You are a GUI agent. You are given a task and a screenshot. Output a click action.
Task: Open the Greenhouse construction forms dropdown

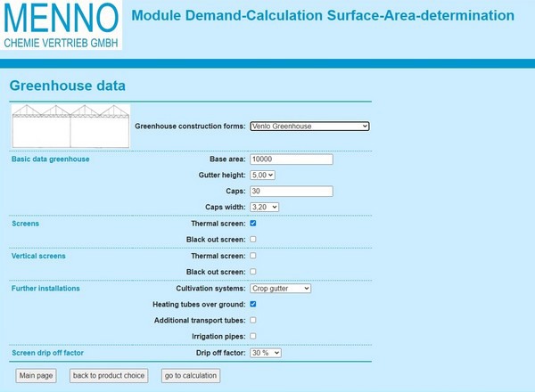tap(309, 127)
